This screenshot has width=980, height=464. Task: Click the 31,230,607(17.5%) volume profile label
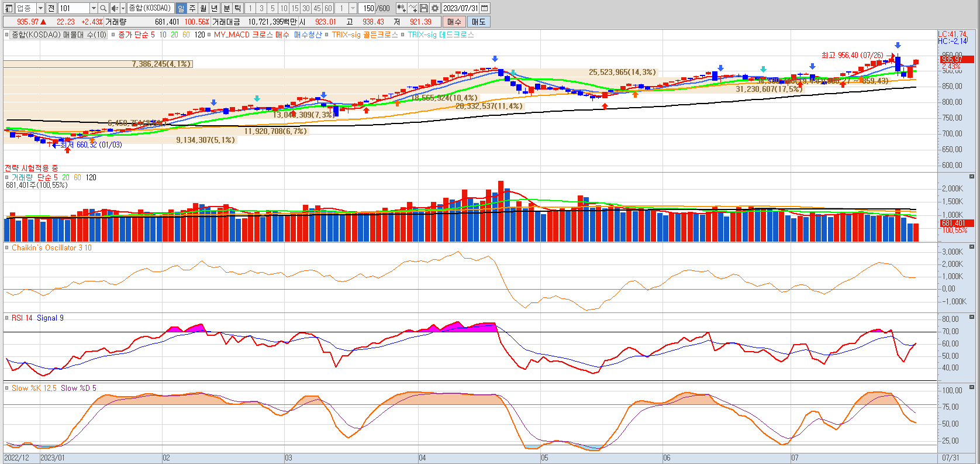pos(769,89)
